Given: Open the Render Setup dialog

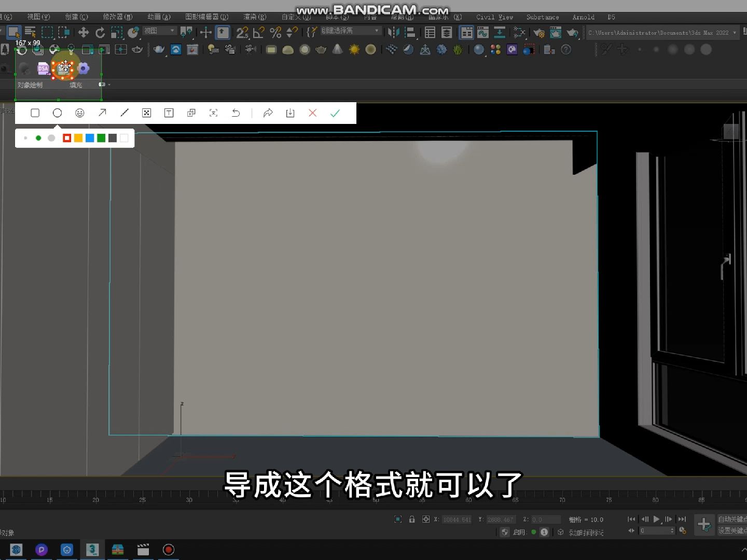Looking at the screenshot, I should [x=540, y=32].
